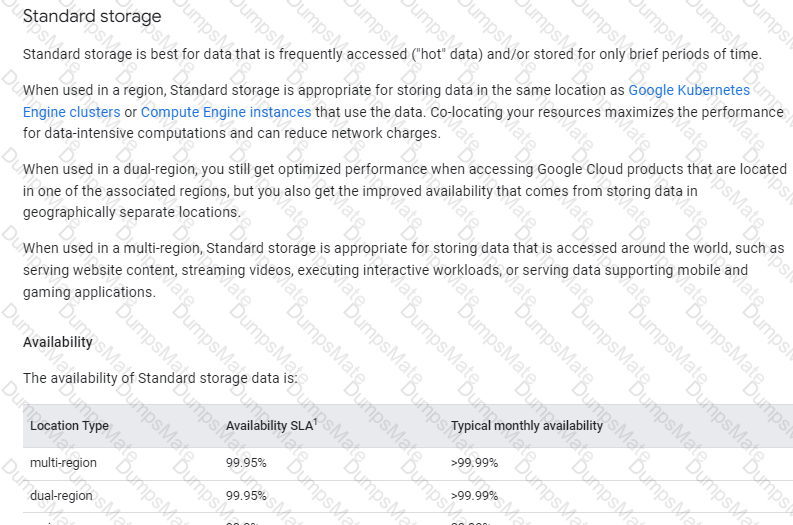Click the paragraph starting 'When used in a multi-region'
793x525 pixels.
pyautogui.click(x=404, y=270)
